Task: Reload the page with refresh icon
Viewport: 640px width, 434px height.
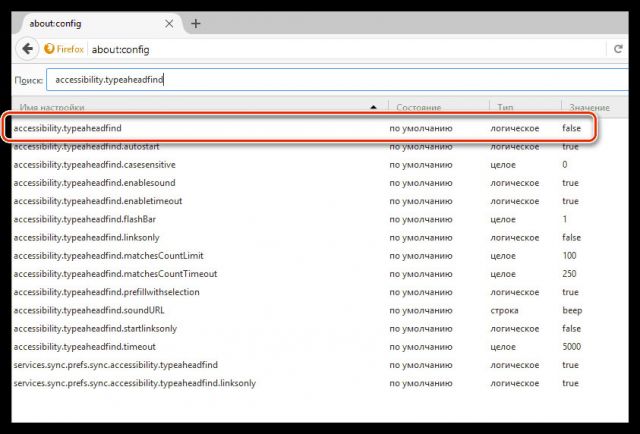Action: [x=618, y=49]
